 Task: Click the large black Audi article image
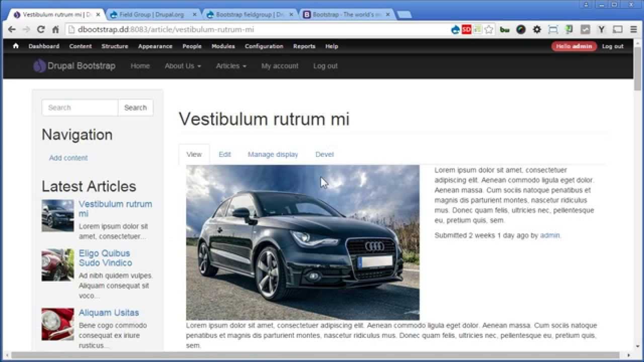point(303,242)
